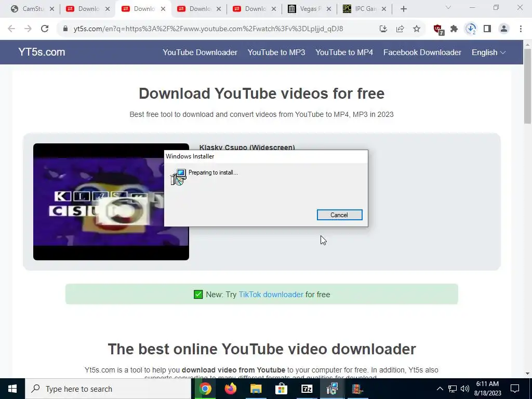Open the clock showing 6:11 AM

(x=487, y=389)
